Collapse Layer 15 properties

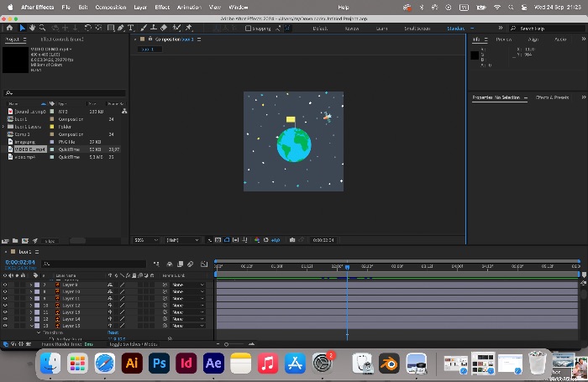tap(31, 326)
